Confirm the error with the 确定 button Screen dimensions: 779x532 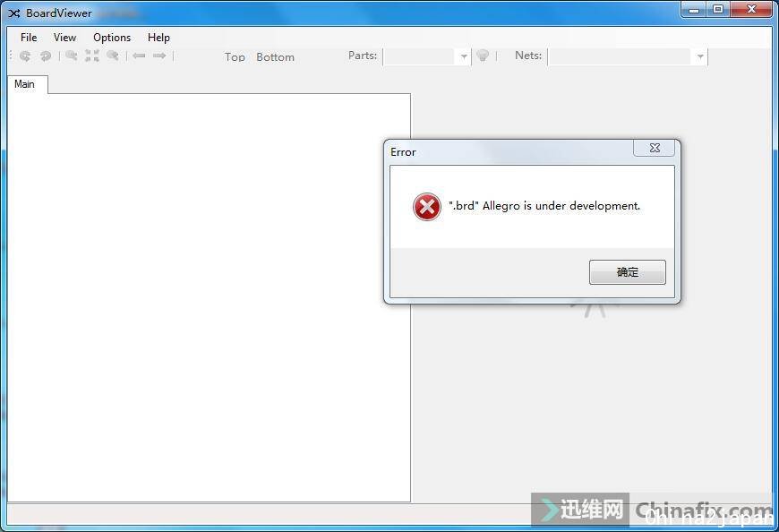click(x=628, y=272)
